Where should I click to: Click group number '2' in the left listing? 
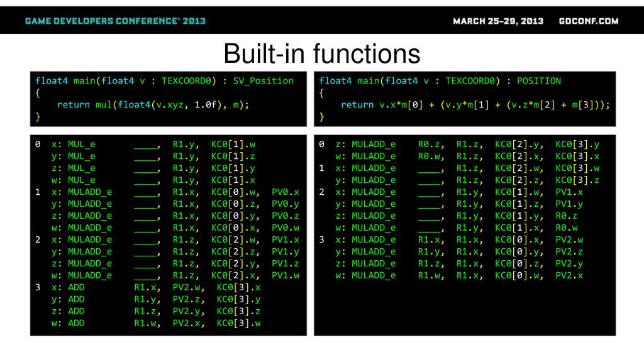(x=38, y=239)
